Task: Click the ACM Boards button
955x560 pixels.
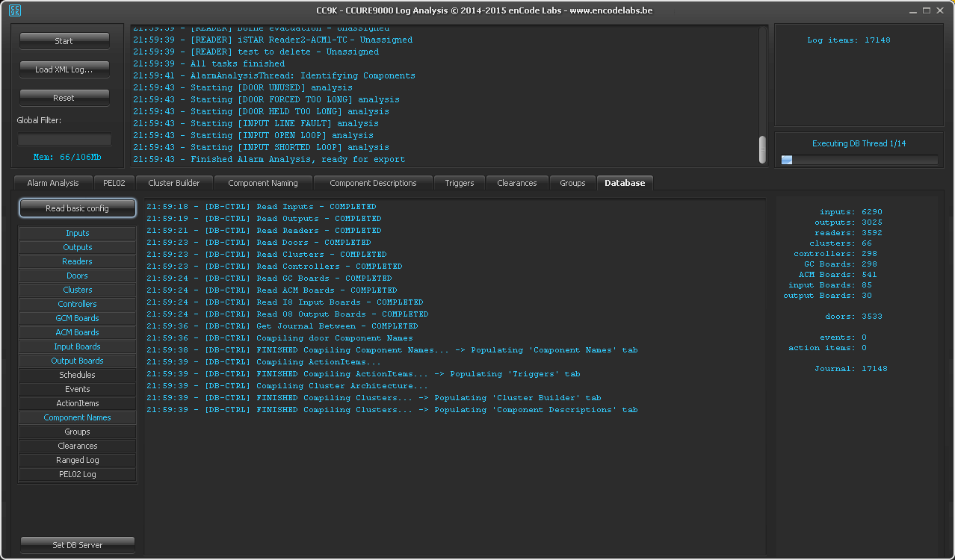Action: tap(78, 332)
